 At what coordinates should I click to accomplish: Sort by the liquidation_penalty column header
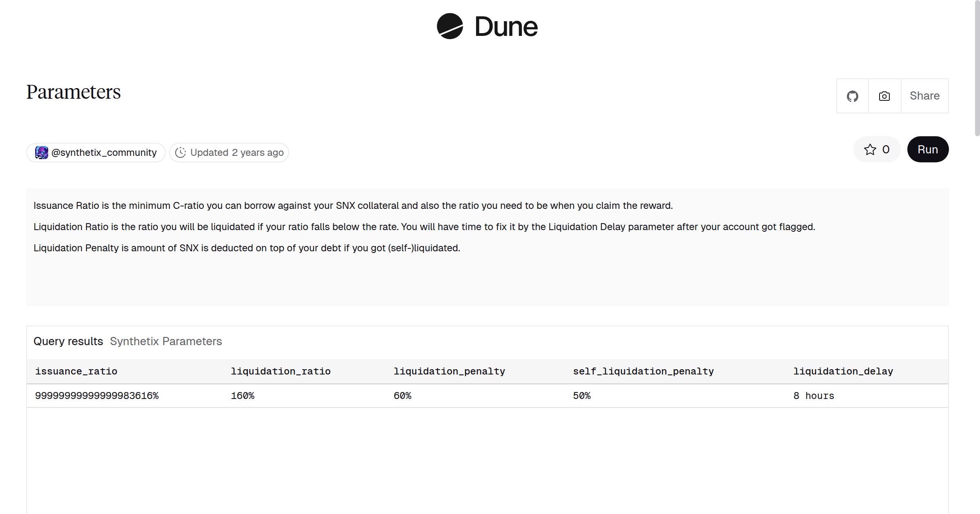click(x=449, y=371)
